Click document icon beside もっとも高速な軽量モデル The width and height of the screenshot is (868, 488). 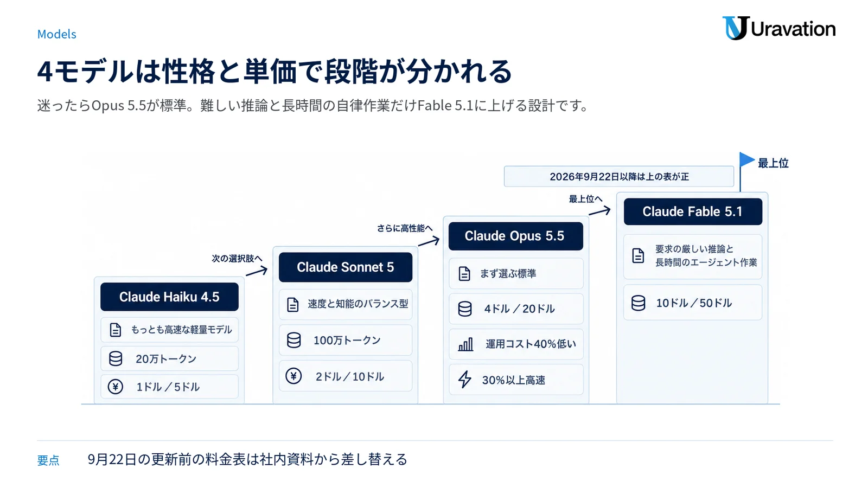click(116, 330)
